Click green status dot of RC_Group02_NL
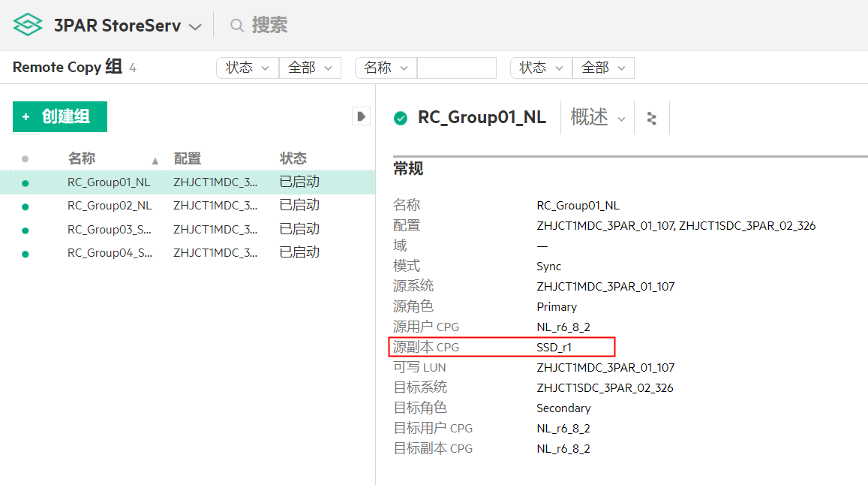Screen dimensions: 868x485 [25, 206]
